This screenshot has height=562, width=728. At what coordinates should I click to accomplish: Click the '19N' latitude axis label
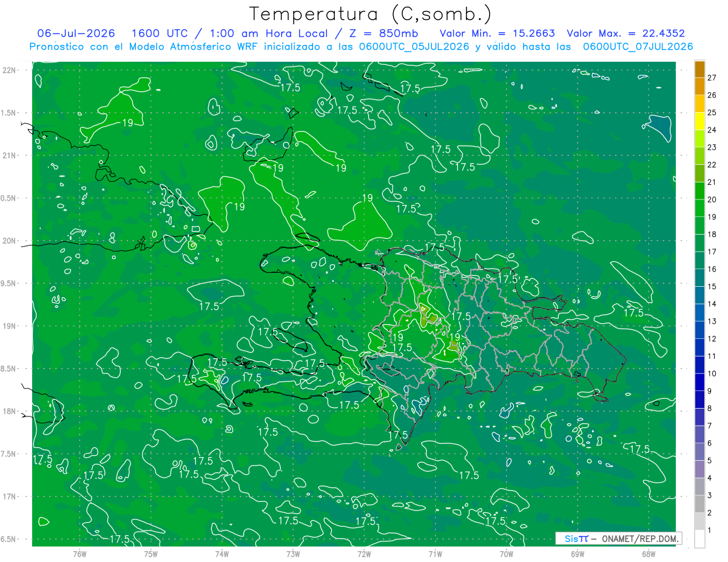[x=8, y=326]
